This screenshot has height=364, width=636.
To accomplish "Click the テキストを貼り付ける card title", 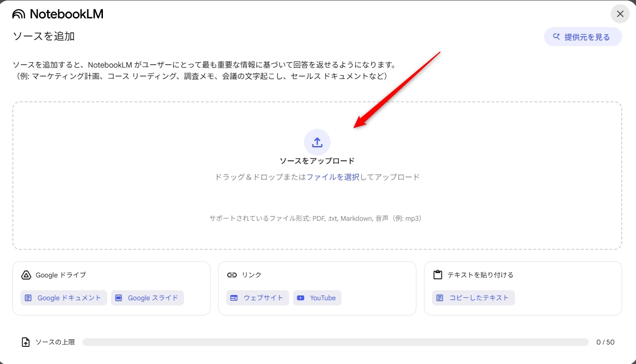I will pyautogui.click(x=480, y=275).
